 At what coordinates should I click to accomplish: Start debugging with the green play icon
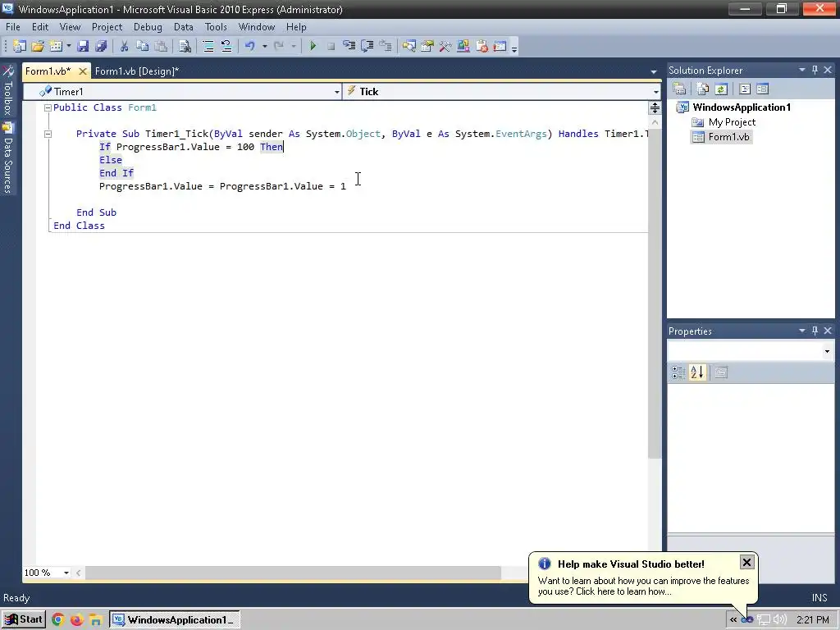(x=313, y=47)
